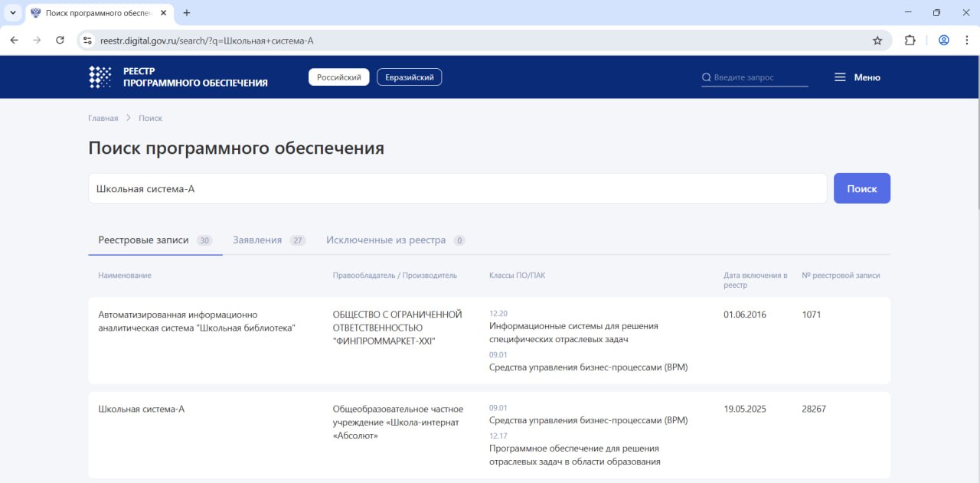Switch to the Российский registry toggle

click(x=338, y=77)
